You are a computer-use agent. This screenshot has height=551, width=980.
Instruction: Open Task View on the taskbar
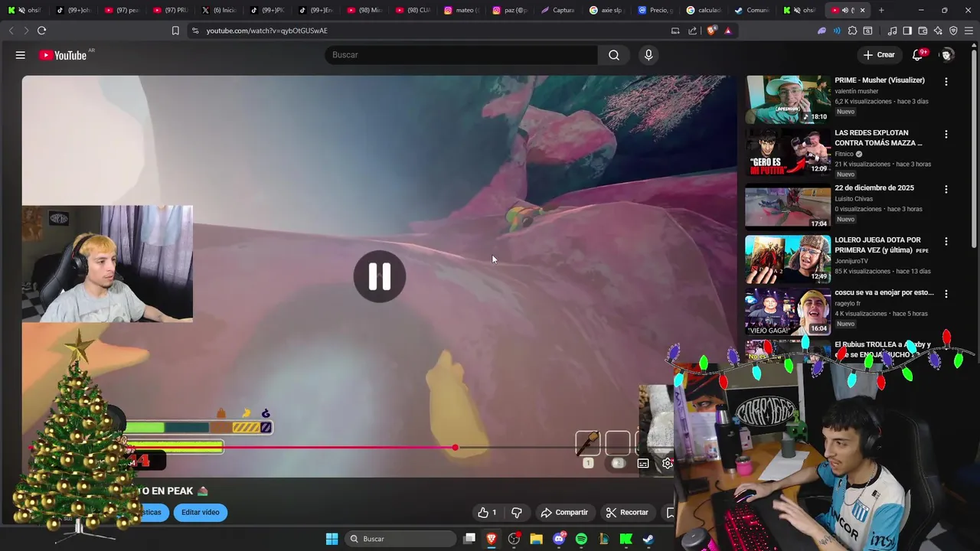click(469, 539)
